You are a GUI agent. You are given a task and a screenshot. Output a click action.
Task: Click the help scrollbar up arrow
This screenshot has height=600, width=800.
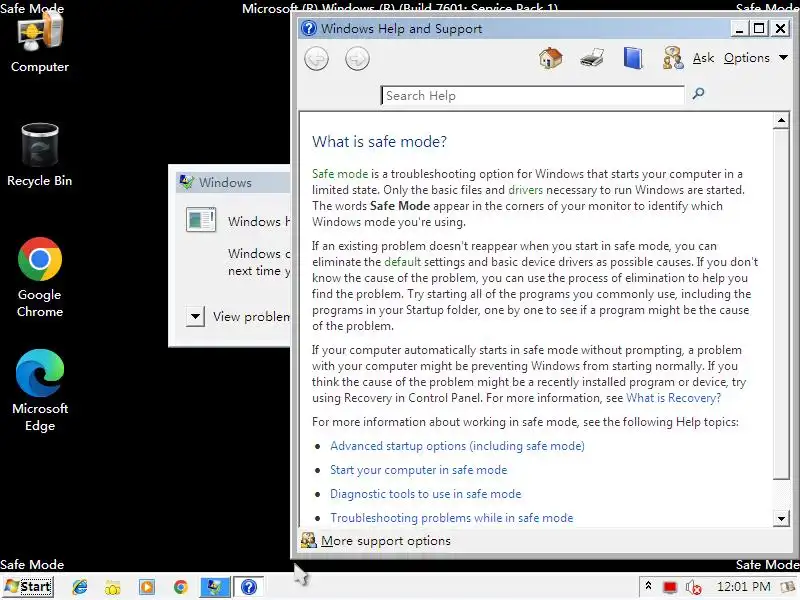click(x=781, y=120)
